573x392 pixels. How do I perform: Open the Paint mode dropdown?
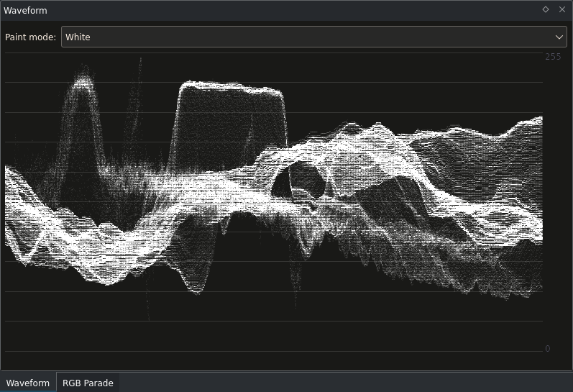[x=314, y=37]
